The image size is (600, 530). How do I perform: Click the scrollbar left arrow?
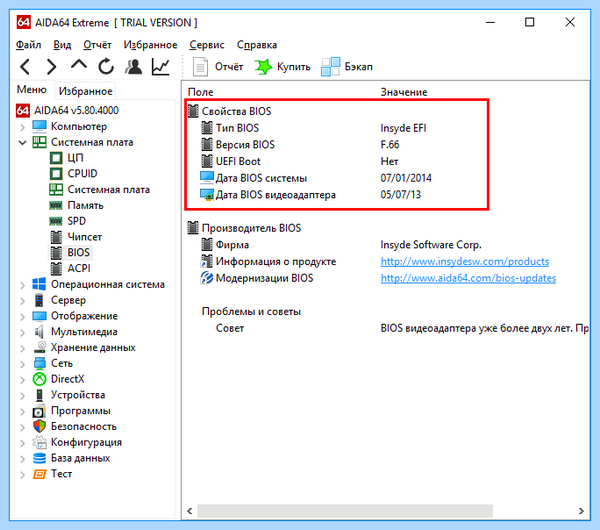(x=190, y=511)
